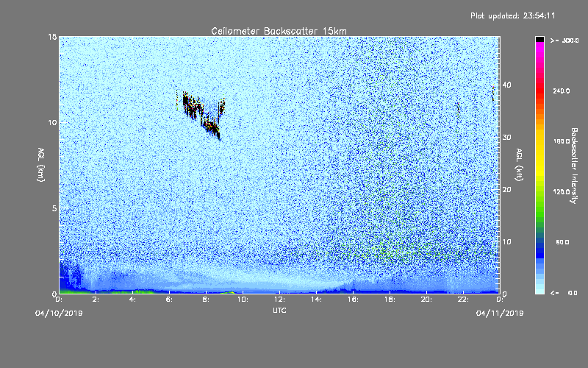Click the '<= 0.0' colorbar minimum label
Image resolution: width=588 pixels, height=368 pixels.
point(564,293)
